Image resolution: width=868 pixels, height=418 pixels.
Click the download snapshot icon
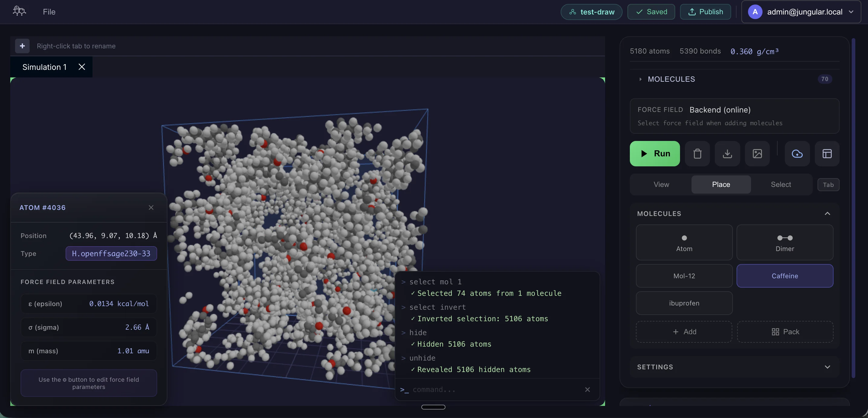[727, 154]
